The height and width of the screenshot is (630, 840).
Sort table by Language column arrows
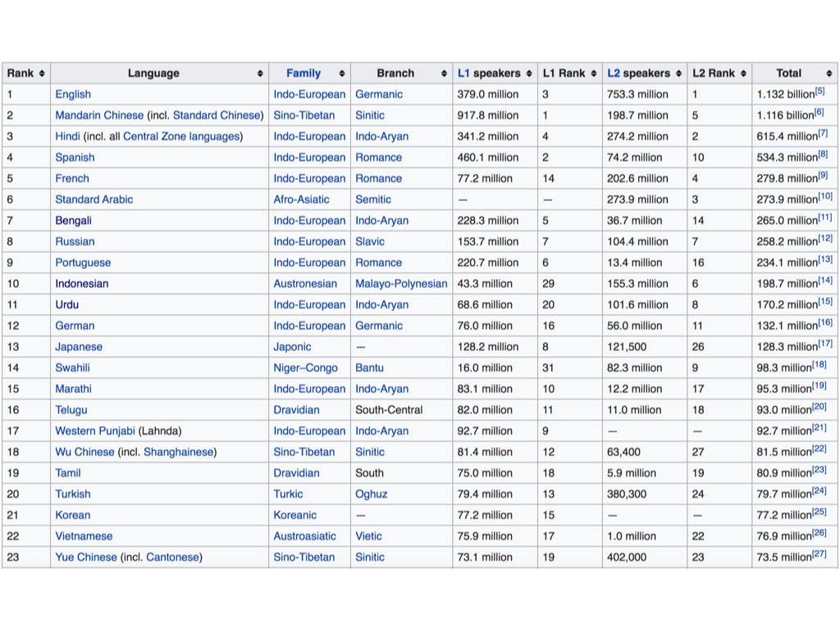(260, 73)
